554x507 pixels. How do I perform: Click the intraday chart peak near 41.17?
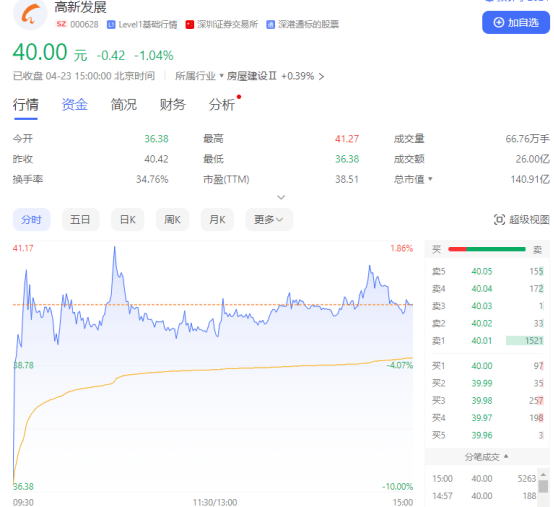(x=114, y=248)
